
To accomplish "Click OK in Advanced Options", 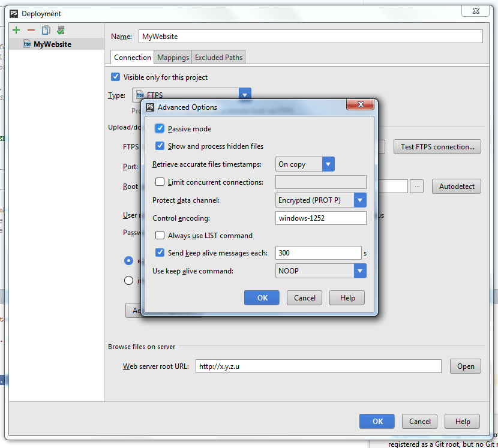I will click(x=262, y=298).
